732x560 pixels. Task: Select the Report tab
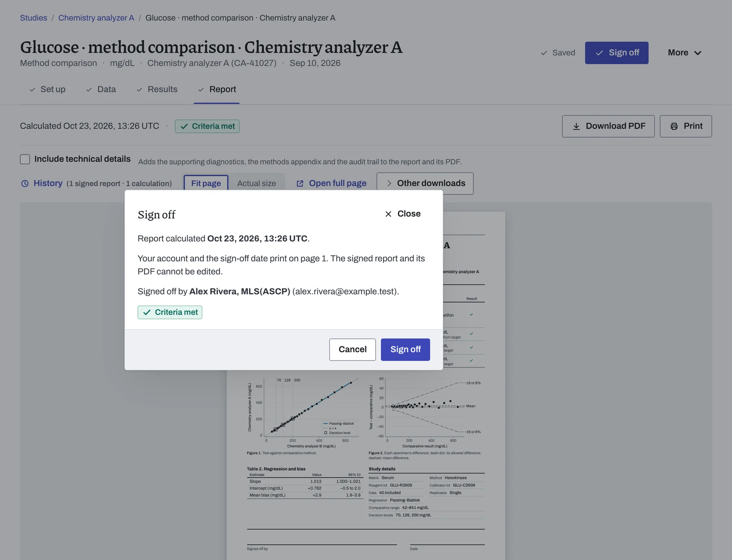pos(217,89)
